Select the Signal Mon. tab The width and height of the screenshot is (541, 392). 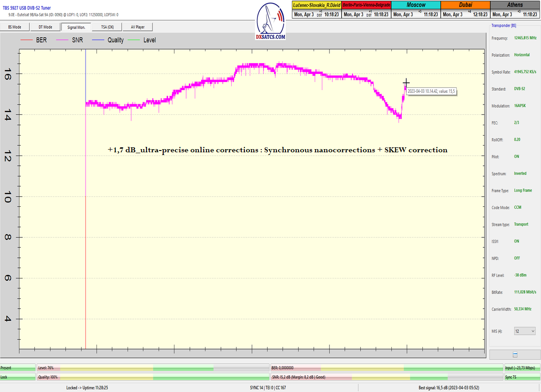coord(76,27)
